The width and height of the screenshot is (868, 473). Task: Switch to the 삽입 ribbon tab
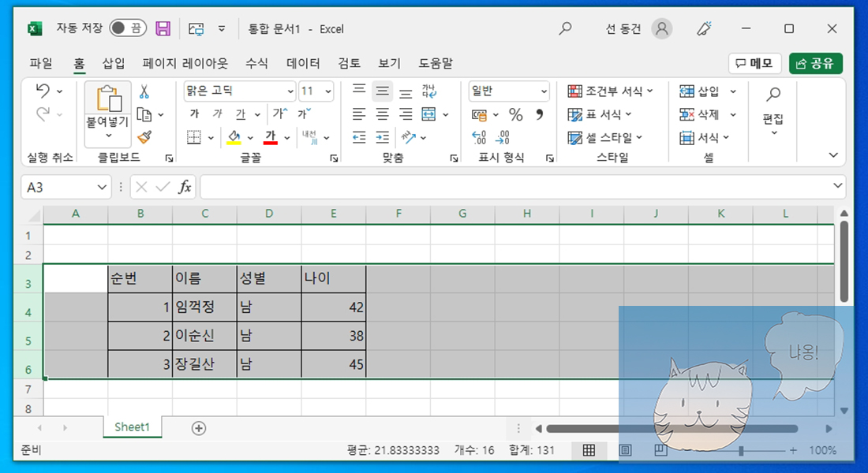[x=114, y=63]
